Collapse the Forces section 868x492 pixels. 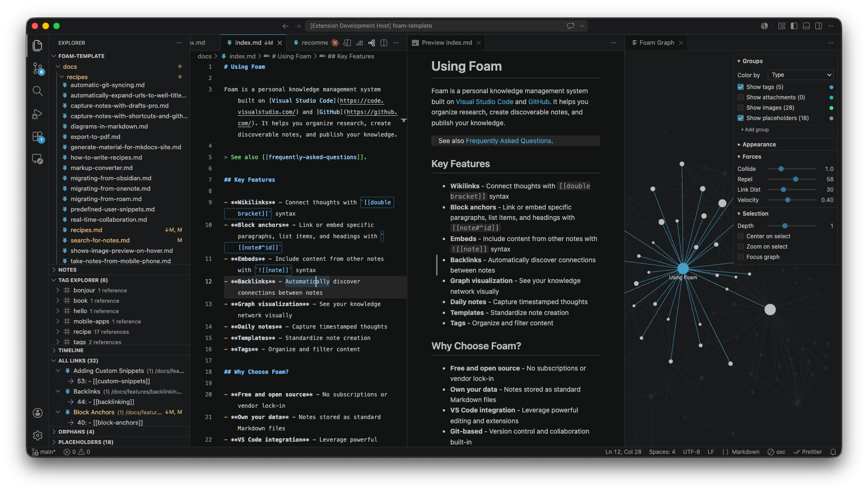[751, 157]
